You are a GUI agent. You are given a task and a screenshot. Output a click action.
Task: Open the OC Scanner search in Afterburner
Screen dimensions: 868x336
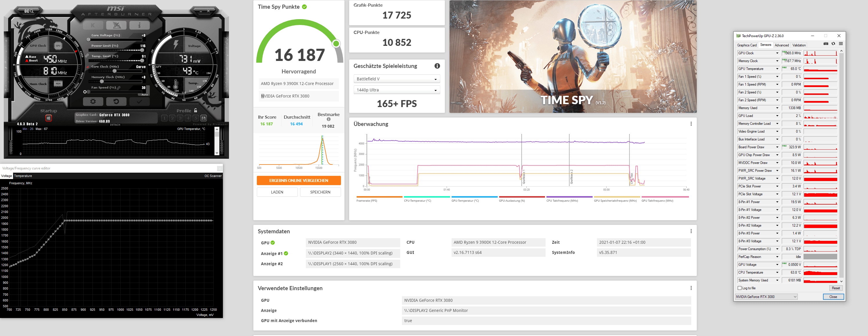pos(29,11)
